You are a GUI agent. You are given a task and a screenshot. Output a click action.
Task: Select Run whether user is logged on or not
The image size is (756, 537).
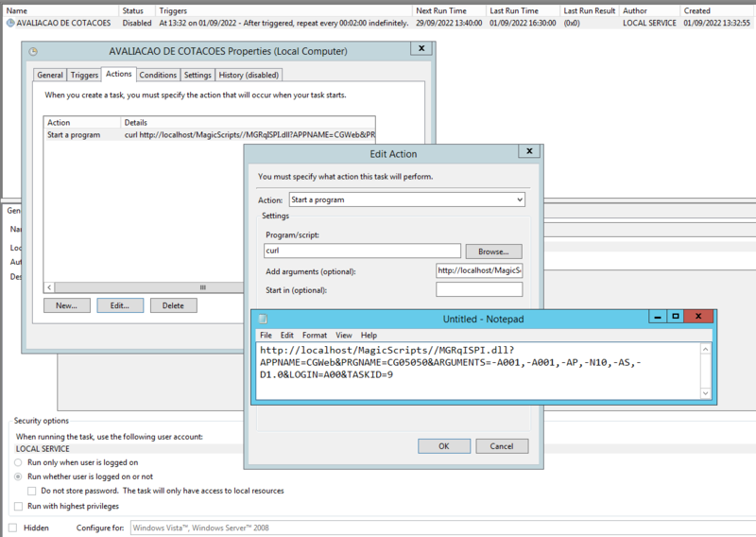point(18,476)
